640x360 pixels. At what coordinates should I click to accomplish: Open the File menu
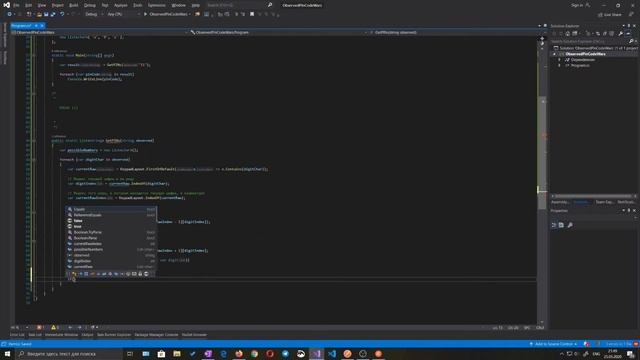tap(16, 5)
